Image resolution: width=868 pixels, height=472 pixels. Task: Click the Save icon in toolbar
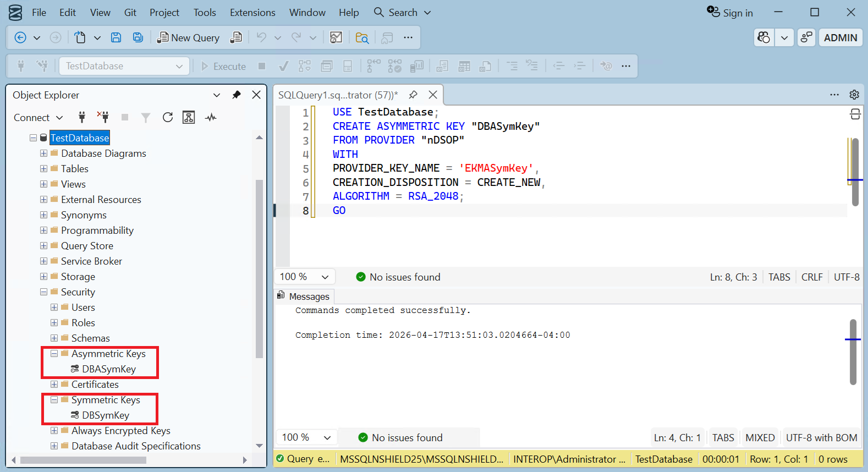pos(116,37)
